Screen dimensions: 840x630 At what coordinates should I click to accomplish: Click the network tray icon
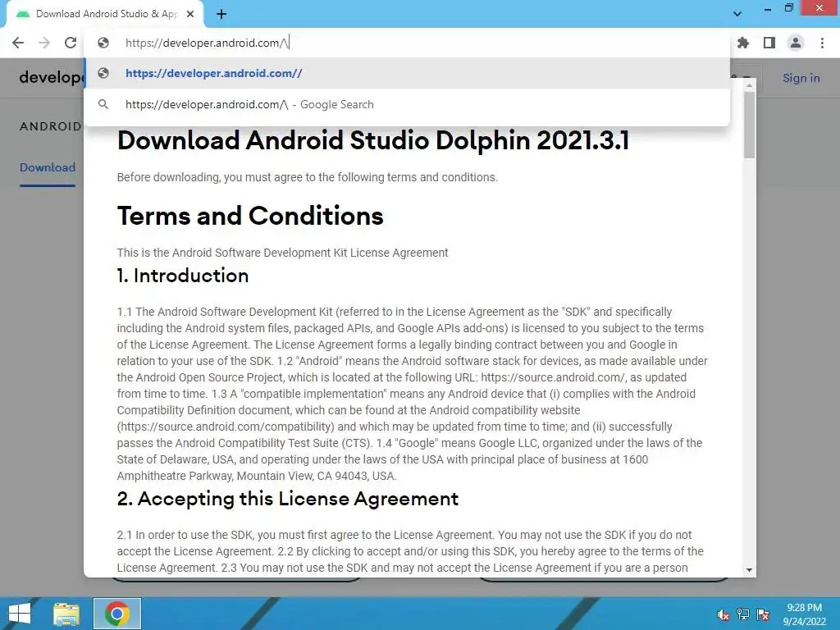[743, 614]
